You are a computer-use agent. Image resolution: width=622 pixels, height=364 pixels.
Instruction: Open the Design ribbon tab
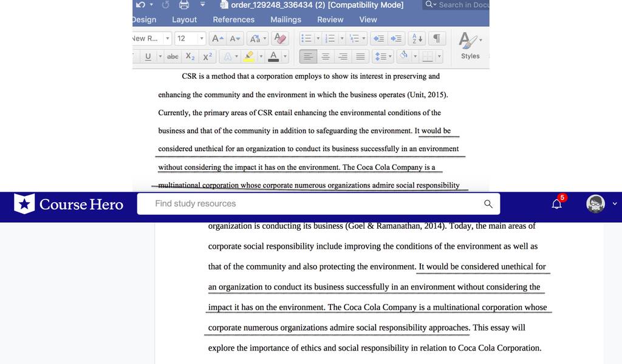[145, 19]
